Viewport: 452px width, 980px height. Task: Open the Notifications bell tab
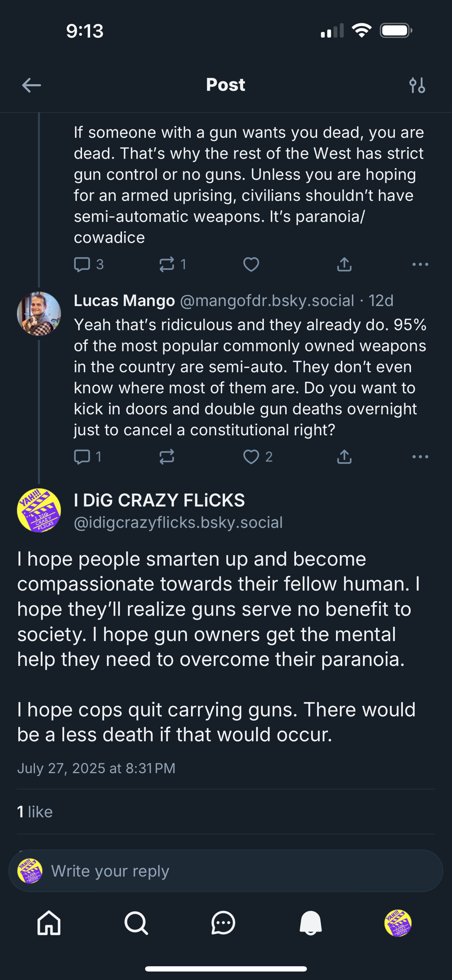click(311, 923)
